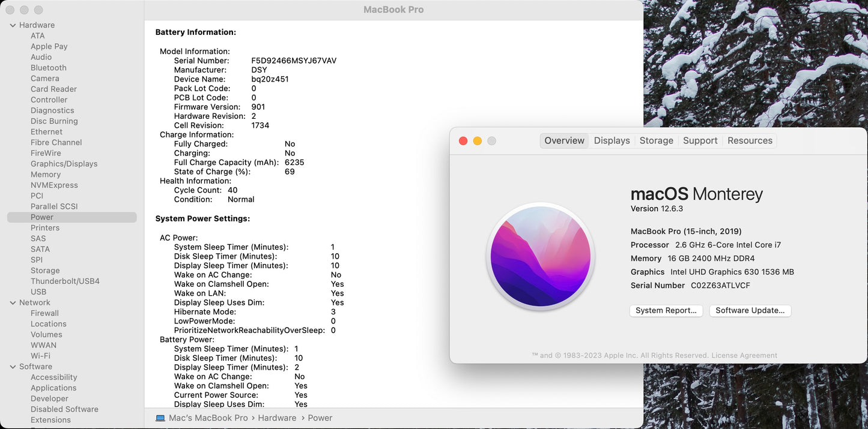Open the License Agreement link

point(744,355)
